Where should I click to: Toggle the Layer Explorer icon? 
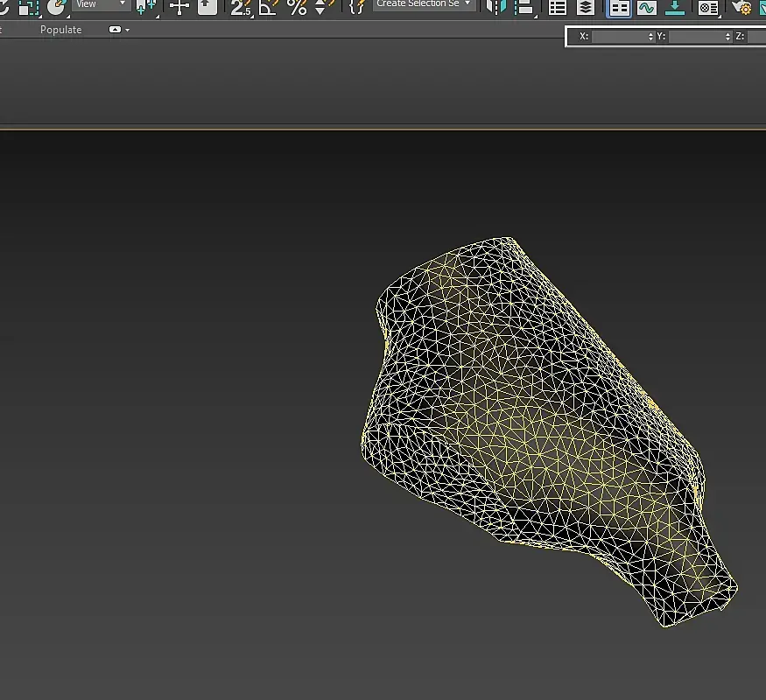point(585,7)
